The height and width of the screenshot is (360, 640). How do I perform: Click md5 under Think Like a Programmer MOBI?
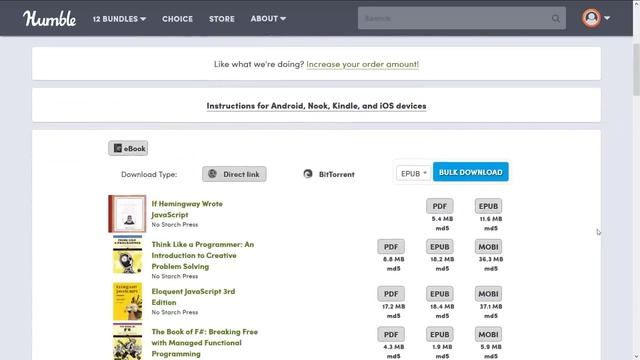491,269
